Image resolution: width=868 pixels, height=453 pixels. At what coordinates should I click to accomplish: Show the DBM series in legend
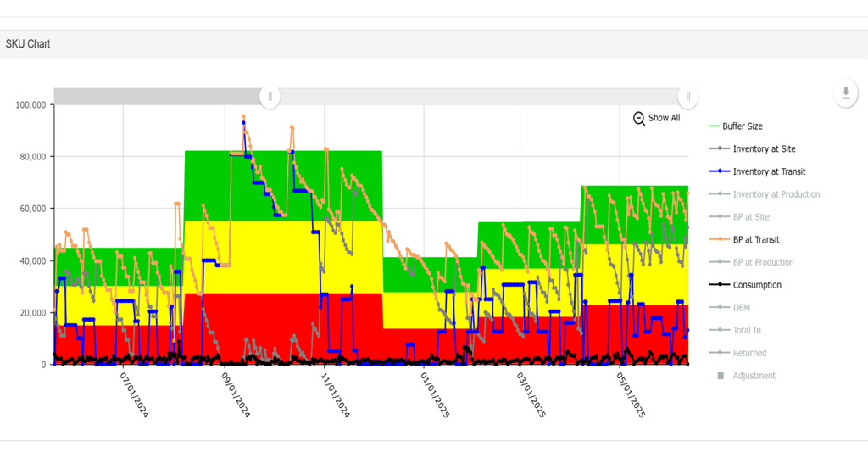[x=741, y=308]
